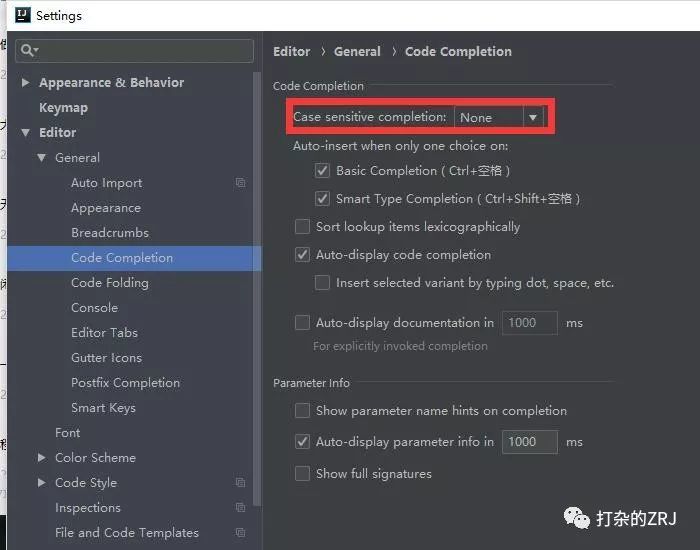Open Breadcrumbs settings page

click(x=110, y=233)
